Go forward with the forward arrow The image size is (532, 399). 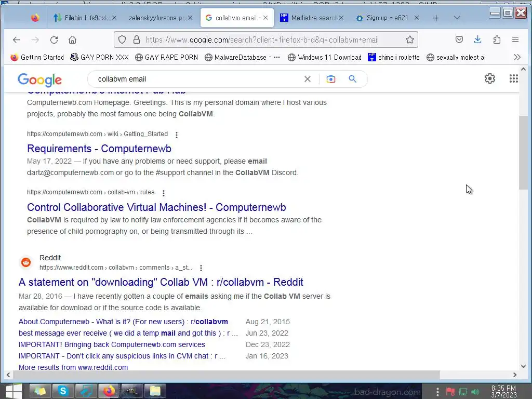tap(35, 40)
